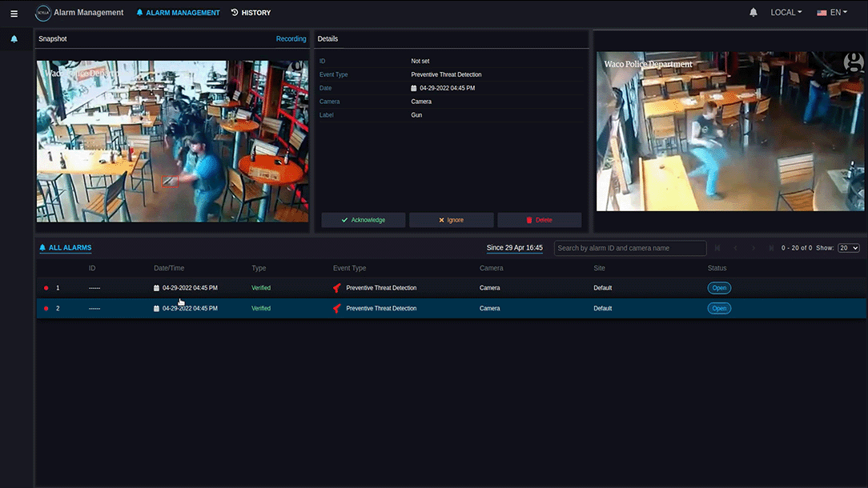This screenshot has height=488, width=868.
Task: Click the Scylla logo icon
Action: pos(42,13)
